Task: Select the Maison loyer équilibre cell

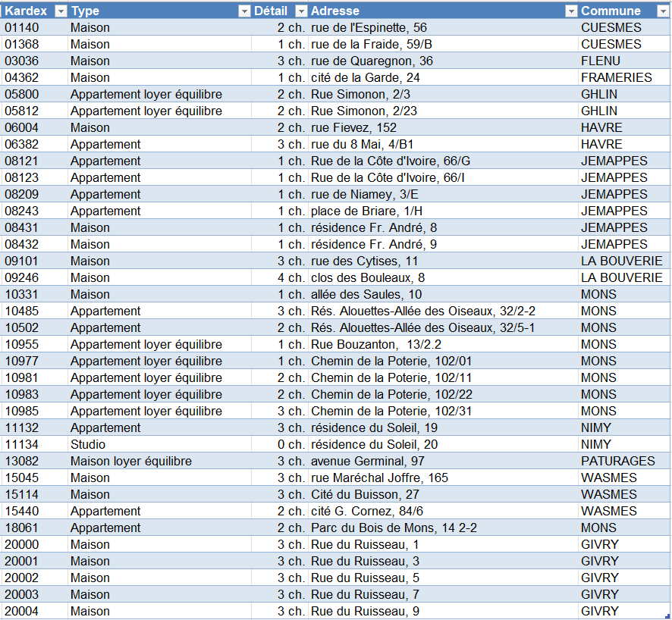Action: (x=130, y=461)
